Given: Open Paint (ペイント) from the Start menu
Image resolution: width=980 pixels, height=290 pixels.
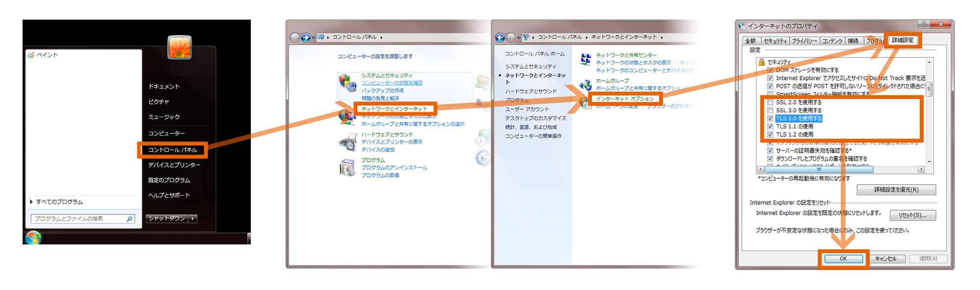Looking at the screenshot, I should click(47, 55).
